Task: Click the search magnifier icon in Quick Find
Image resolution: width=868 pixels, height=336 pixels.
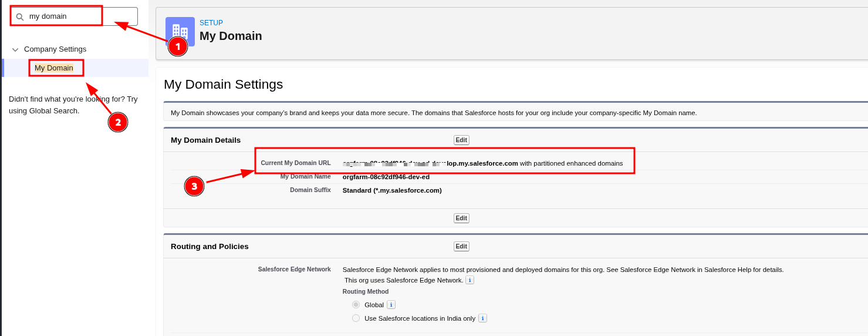Action: (19, 17)
